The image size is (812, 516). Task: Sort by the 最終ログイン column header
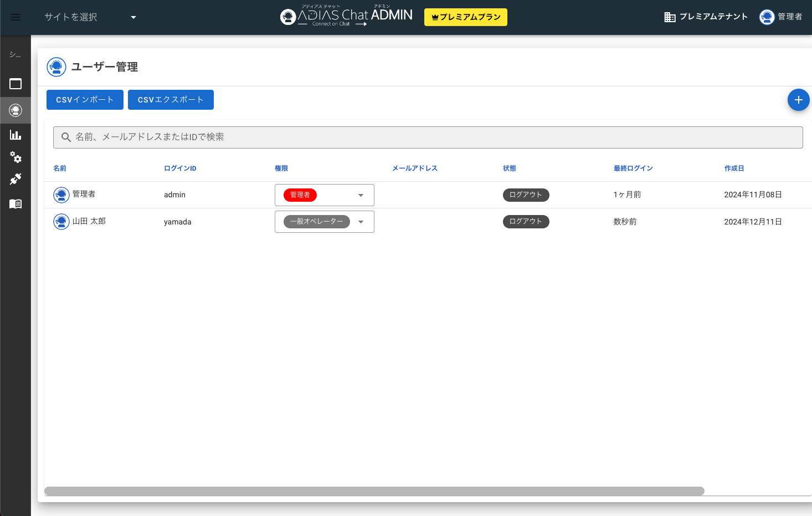[633, 168]
